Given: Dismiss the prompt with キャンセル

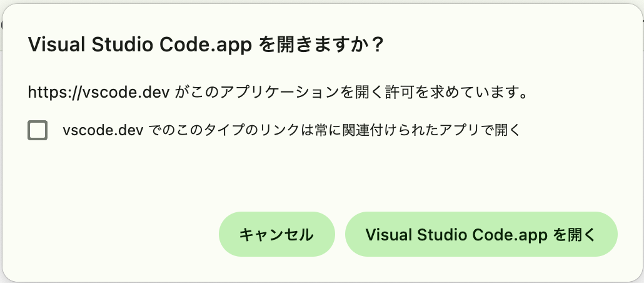Looking at the screenshot, I should 277,234.
